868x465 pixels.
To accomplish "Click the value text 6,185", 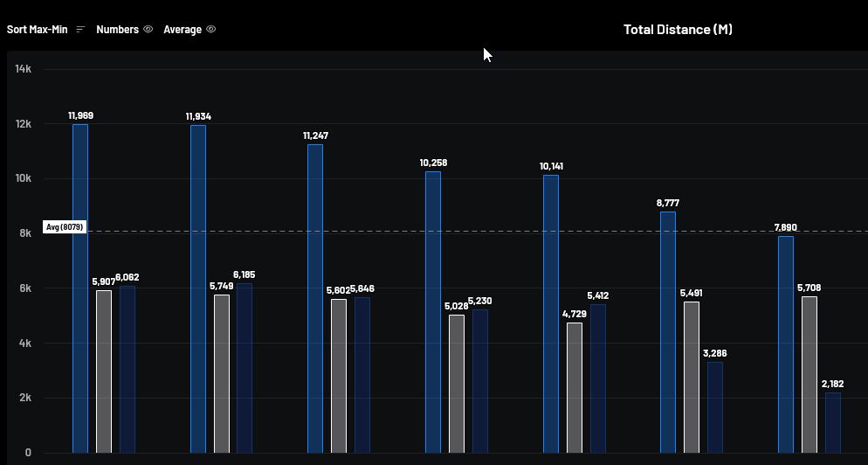I will coord(245,275).
